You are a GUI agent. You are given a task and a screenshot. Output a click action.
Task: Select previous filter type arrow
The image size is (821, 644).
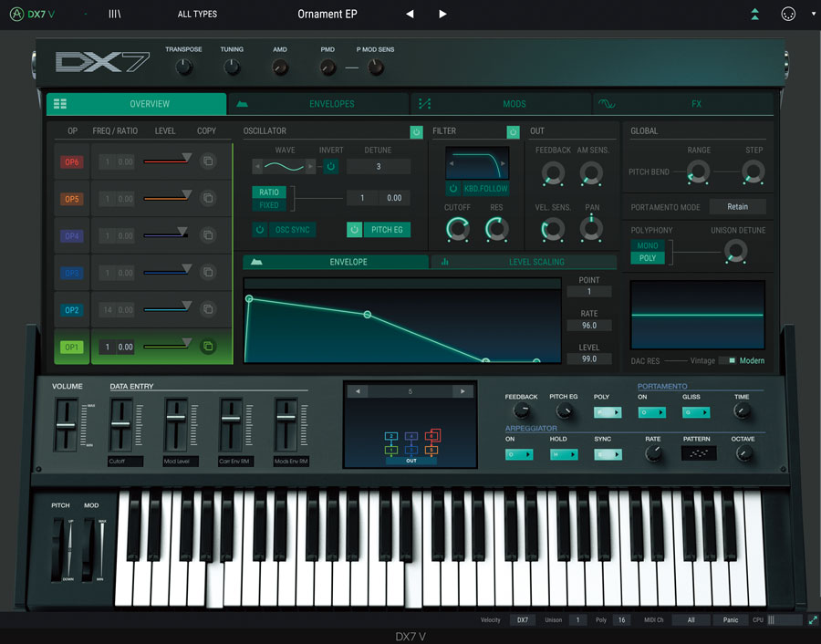(x=452, y=163)
